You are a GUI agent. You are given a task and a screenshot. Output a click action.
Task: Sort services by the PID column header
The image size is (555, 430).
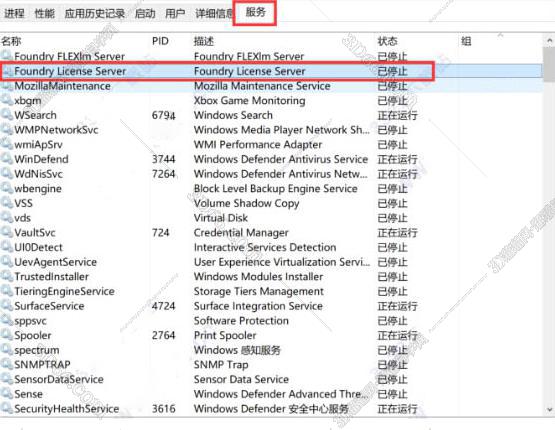(160, 41)
